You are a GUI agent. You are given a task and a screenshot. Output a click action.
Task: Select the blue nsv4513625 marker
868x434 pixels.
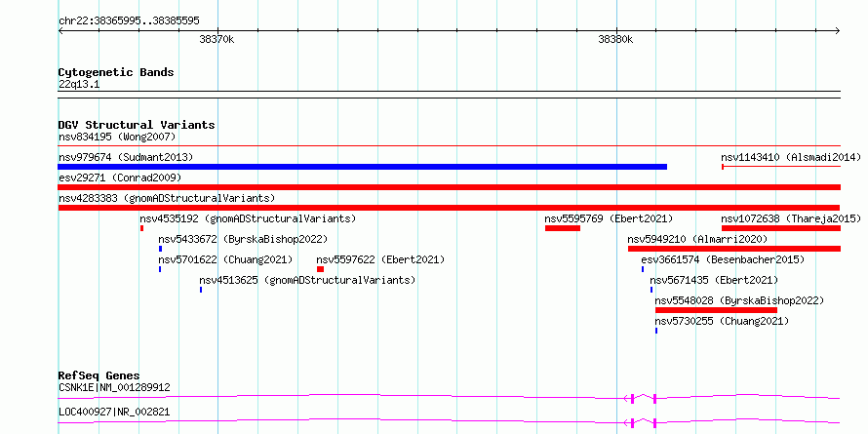[201, 290]
